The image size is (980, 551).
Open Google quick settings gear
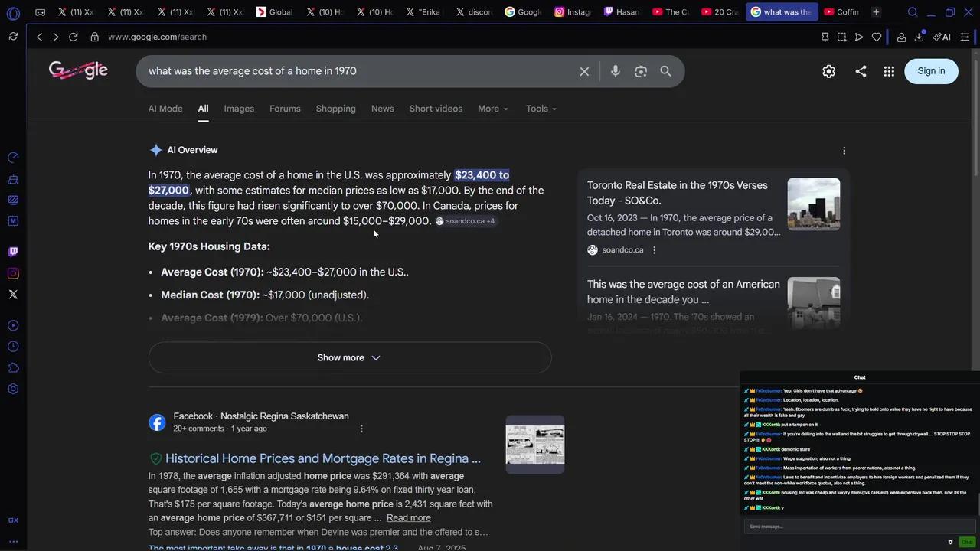[x=828, y=71]
